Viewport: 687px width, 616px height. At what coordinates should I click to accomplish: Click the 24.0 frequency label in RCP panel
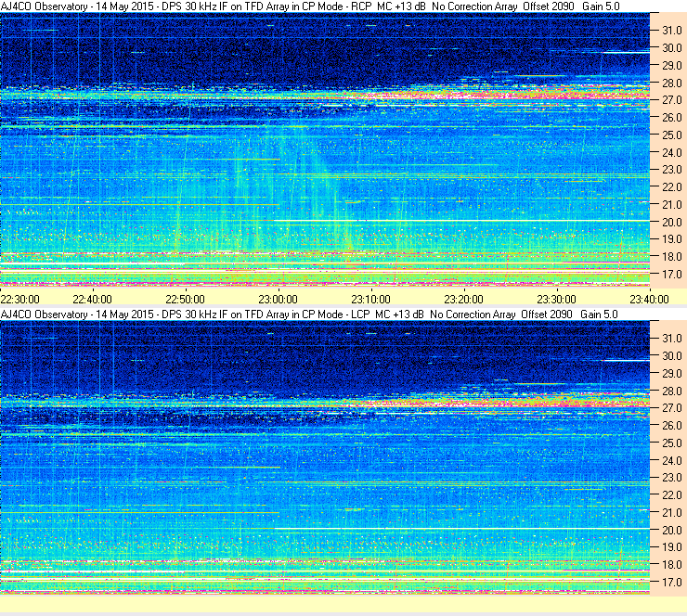tap(671, 152)
